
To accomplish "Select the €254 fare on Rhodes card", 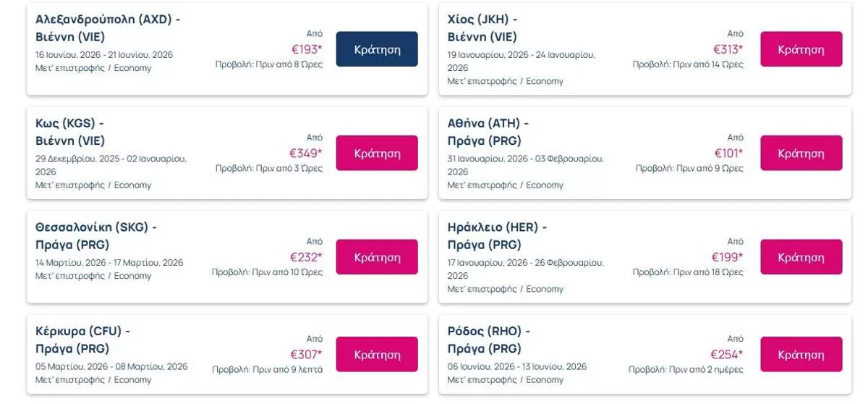I will pyautogui.click(x=726, y=355).
